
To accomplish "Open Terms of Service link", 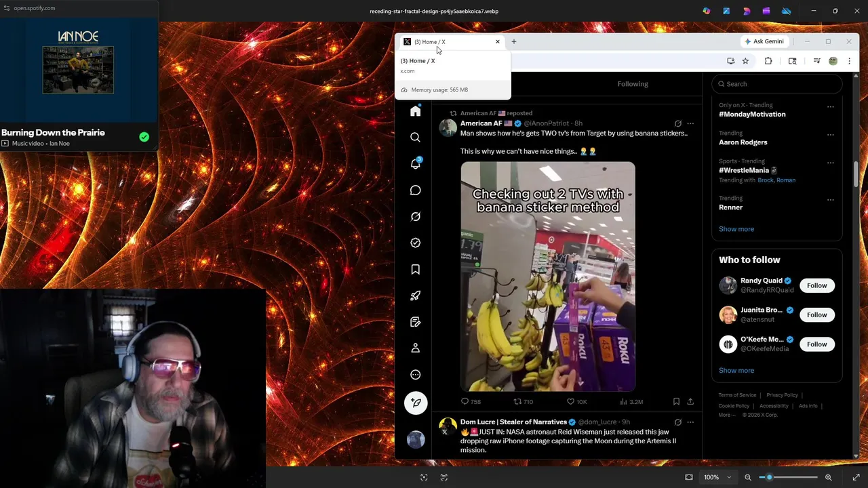I will pos(737,395).
